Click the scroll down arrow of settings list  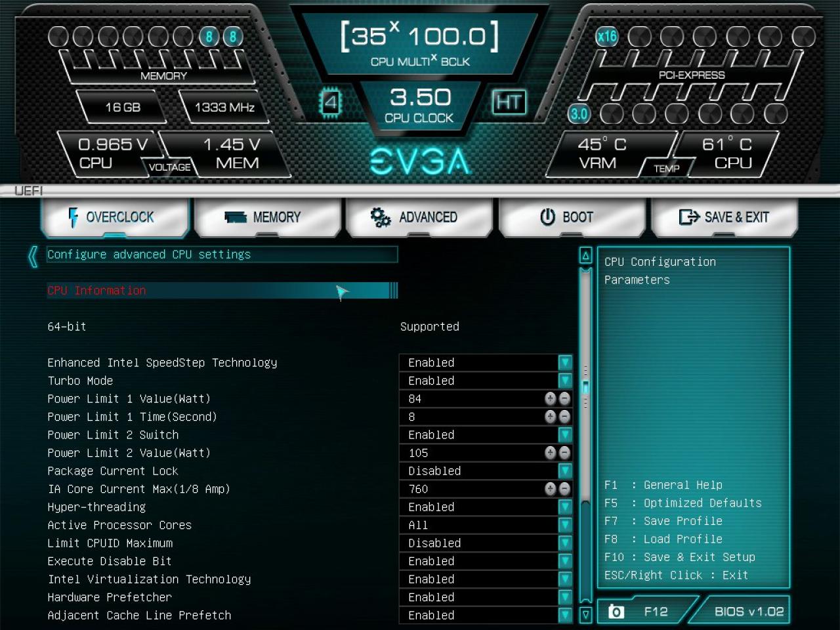pyautogui.click(x=585, y=615)
